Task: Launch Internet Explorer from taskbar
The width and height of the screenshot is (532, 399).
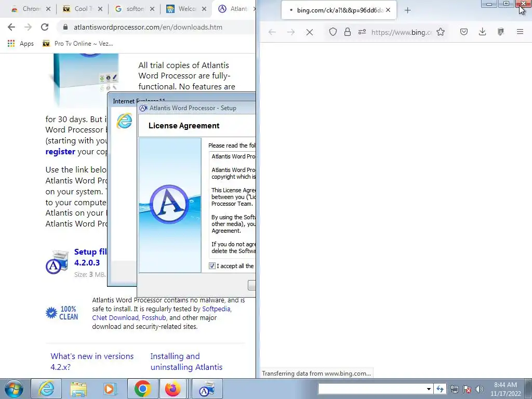Action: pyautogui.click(x=46, y=389)
